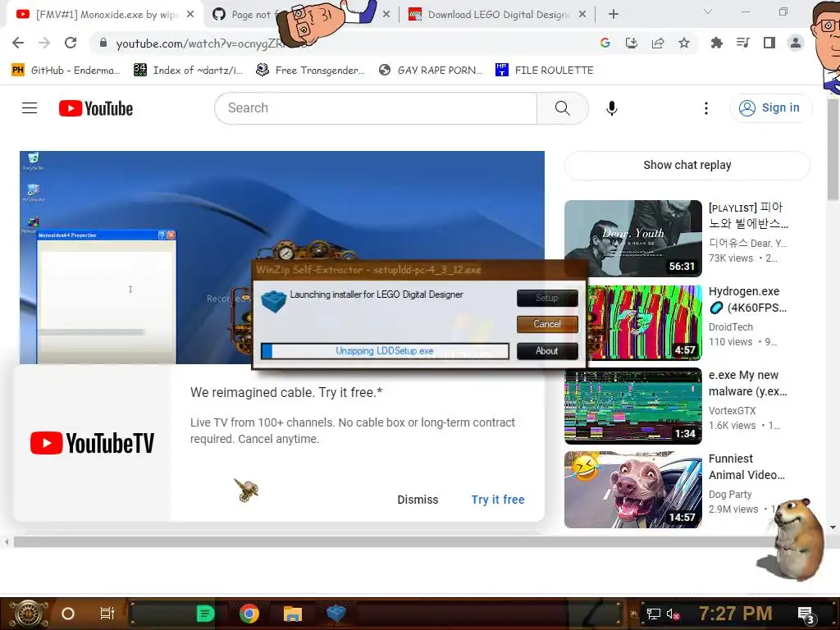The image size is (840, 630).
Task: Toggle the browser side panel icon
Action: point(769,43)
